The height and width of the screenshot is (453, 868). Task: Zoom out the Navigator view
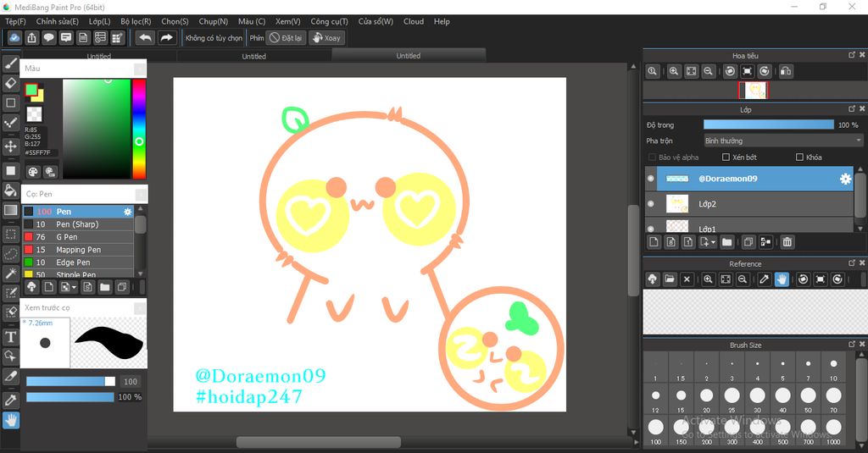(x=708, y=71)
